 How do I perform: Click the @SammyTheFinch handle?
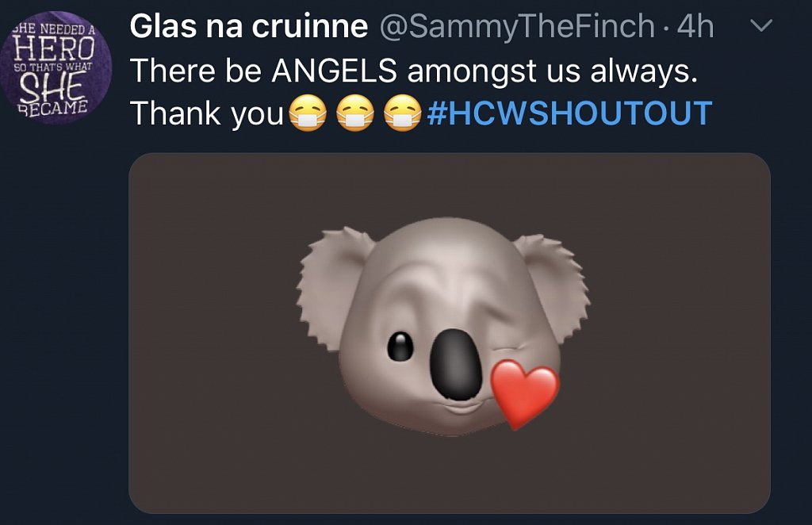[517, 28]
